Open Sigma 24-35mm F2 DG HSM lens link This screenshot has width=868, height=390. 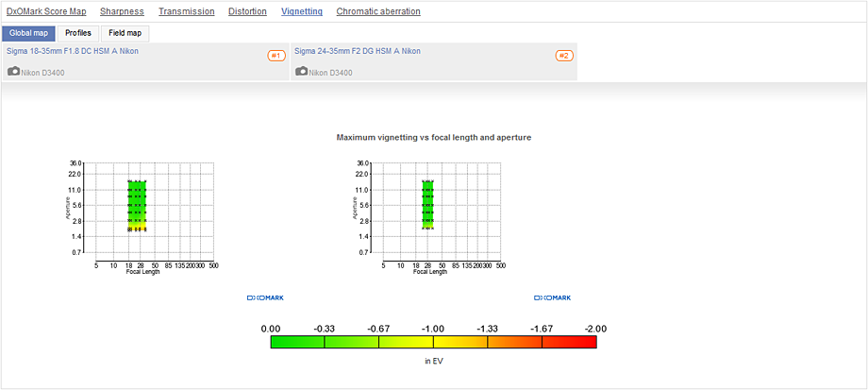pyautogui.click(x=357, y=51)
